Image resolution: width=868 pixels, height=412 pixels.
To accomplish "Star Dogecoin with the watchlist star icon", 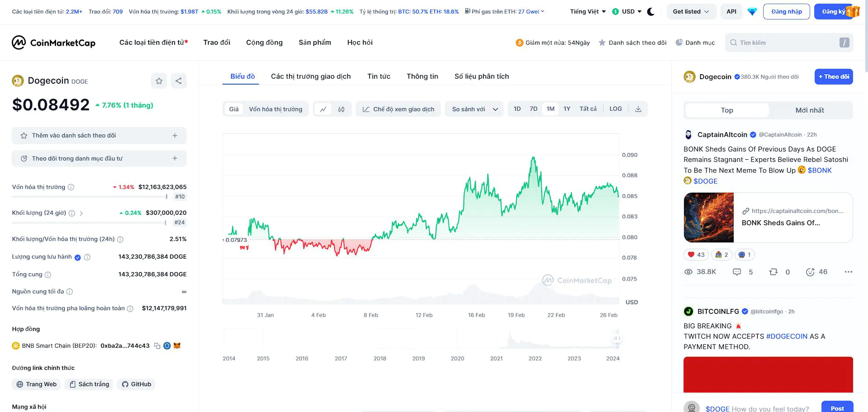I will pos(159,81).
